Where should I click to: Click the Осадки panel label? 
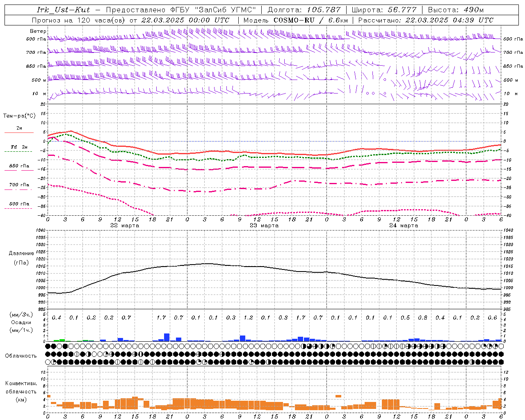point(21,322)
